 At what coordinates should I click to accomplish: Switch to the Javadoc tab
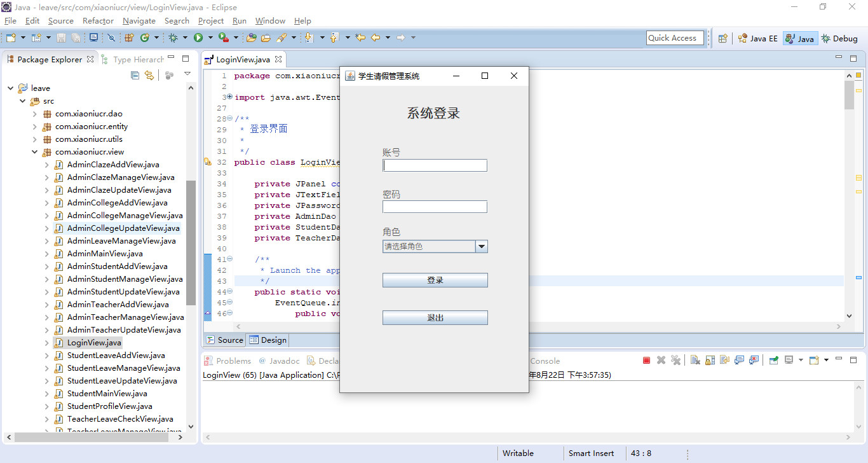278,361
